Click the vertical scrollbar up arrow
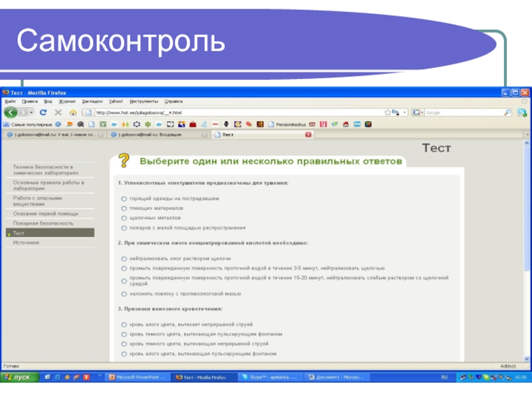This screenshot has width=532, height=399. [x=527, y=143]
